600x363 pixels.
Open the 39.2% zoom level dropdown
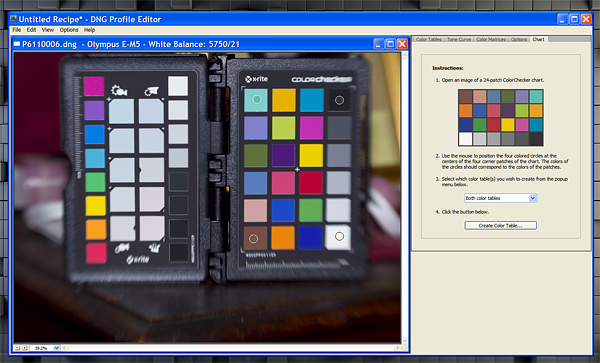point(56,348)
